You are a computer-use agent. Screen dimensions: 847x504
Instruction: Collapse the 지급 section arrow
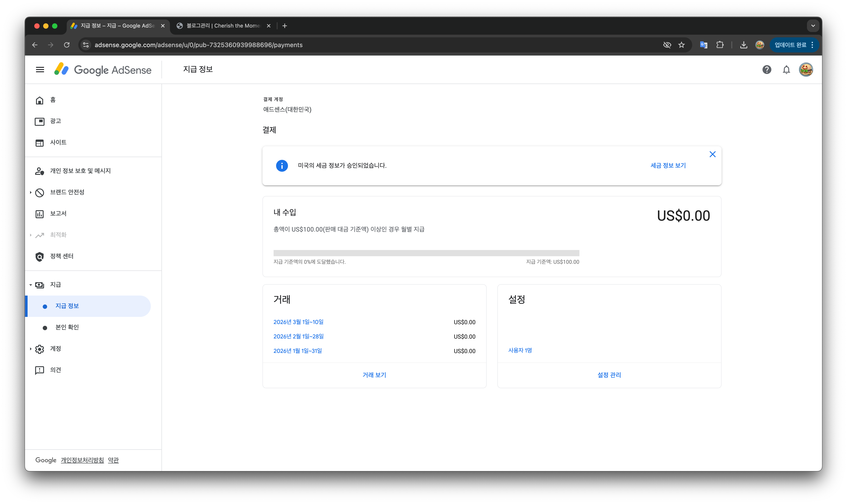point(31,285)
